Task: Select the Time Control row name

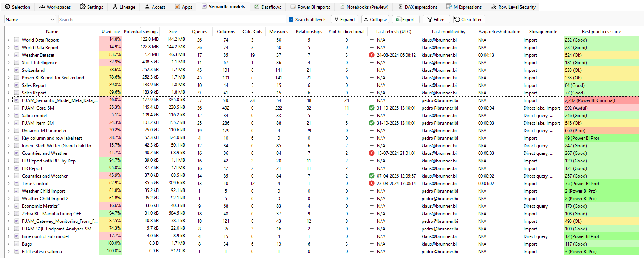Action: point(35,183)
